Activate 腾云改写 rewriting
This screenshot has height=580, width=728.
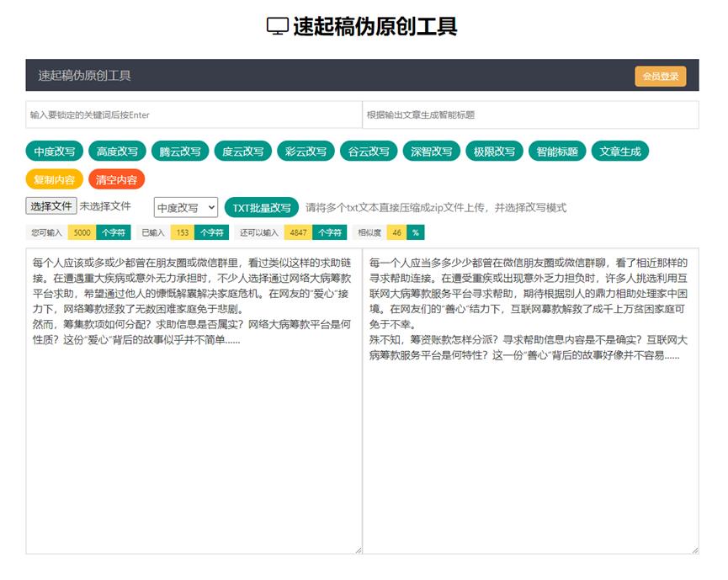coord(178,152)
